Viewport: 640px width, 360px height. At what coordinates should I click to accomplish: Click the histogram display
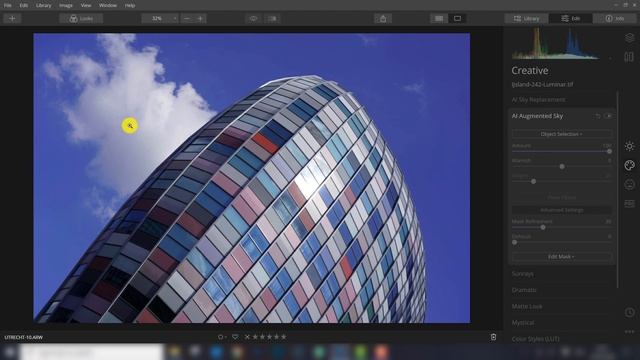click(556, 44)
